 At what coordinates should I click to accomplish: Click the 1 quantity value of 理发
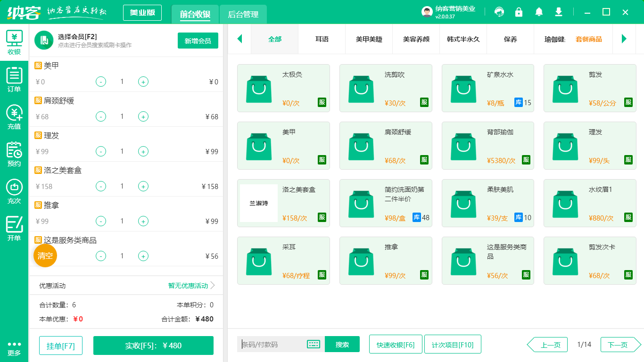point(122,151)
